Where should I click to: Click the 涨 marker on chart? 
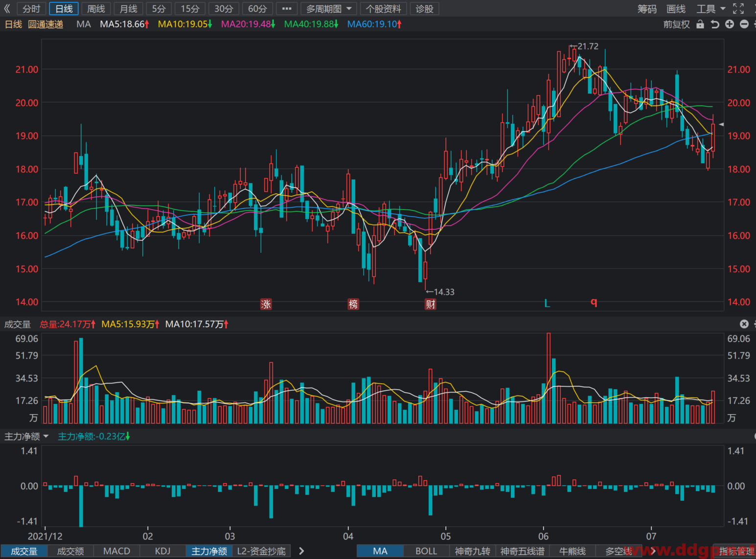pyautogui.click(x=266, y=304)
